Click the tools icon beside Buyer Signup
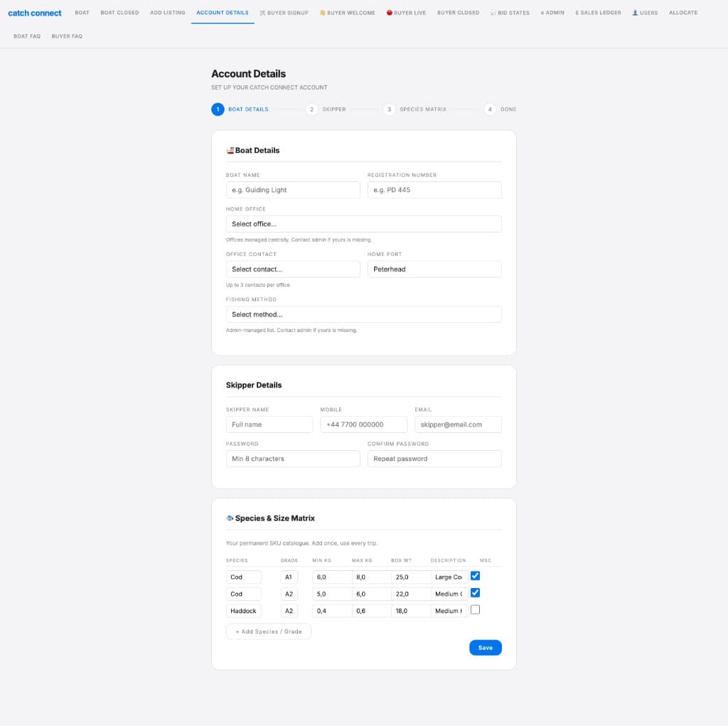 click(262, 12)
